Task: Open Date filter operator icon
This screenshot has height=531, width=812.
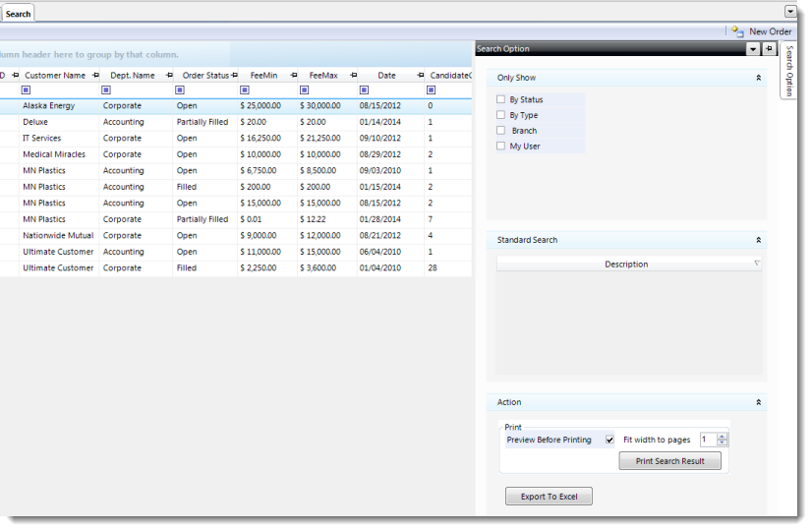Action: [x=364, y=90]
